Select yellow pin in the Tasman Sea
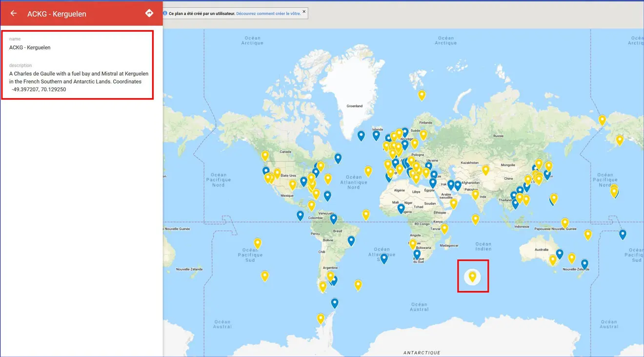The image size is (644, 357). pyautogui.click(x=572, y=258)
